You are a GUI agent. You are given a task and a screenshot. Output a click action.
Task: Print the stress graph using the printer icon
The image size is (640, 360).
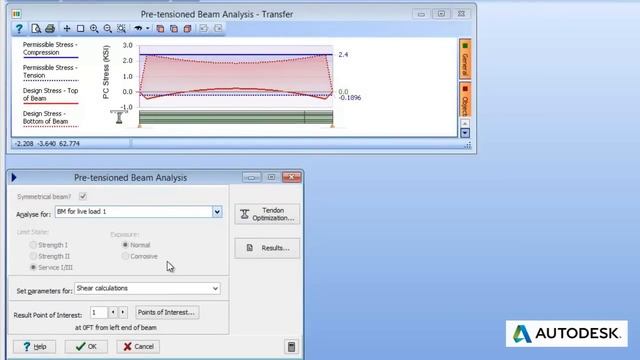pyautogui.click(x=50, y=29)
